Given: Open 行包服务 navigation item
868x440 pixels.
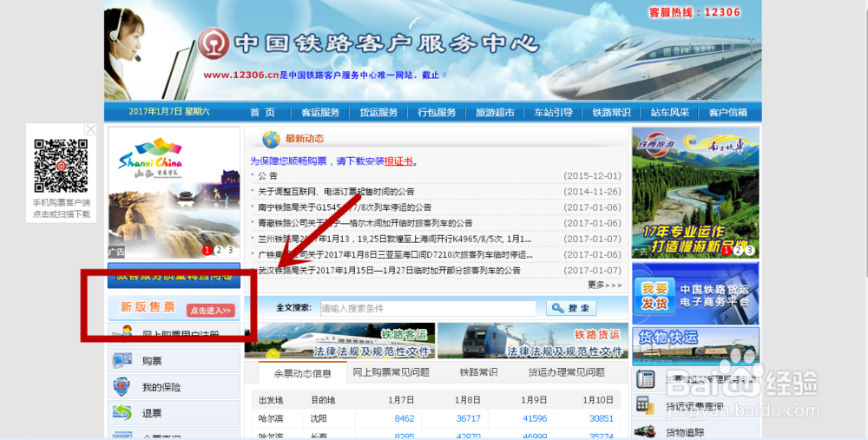Looking at the screenshot, I should (437, 112).
